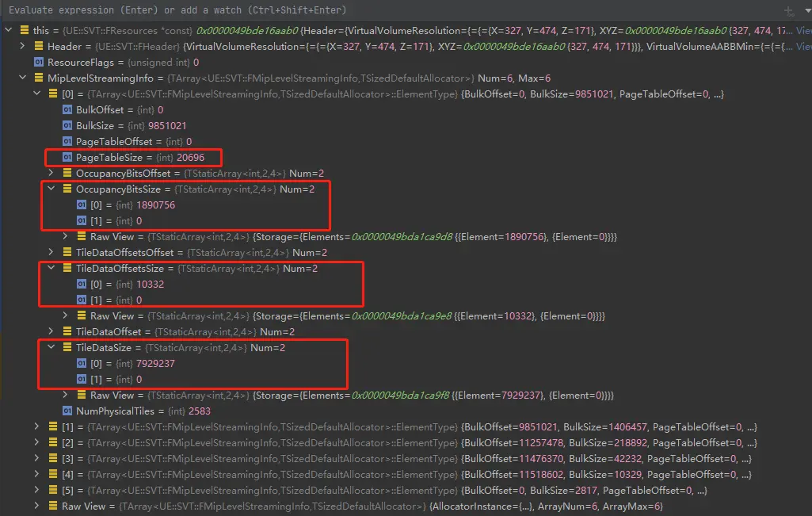The width and height of the screenshot is (812, 516).
Task: Expand element [1] of MipLevelStreamingInfo
Action: [36, 426]
